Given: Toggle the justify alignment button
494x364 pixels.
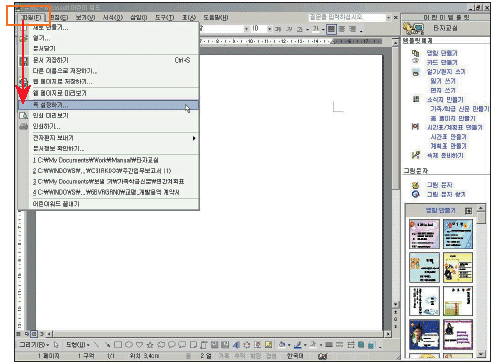Looking at the screenshot, I should [x=331, y=29].
